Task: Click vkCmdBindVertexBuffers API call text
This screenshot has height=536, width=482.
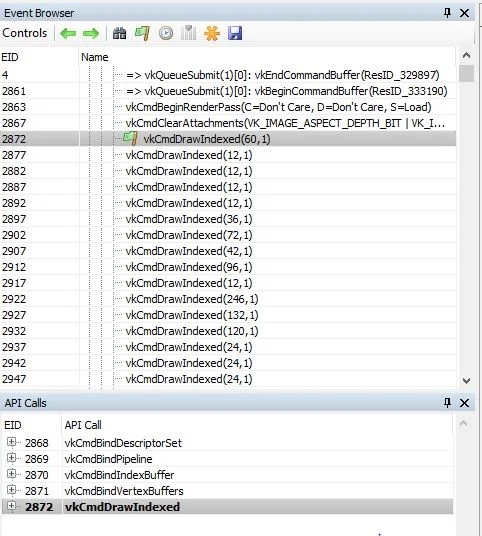Action: coord(124,491)
